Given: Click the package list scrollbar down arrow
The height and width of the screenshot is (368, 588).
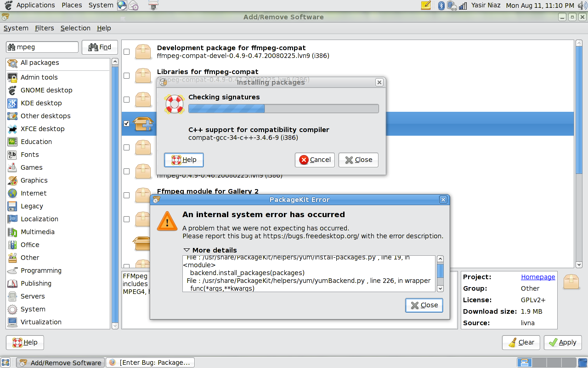Looking at the screenshot, I should click(578, 264).
